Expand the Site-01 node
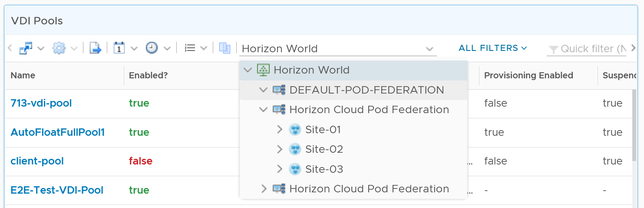This screenshot has width=644, height=208. click(x=279, y=130)
